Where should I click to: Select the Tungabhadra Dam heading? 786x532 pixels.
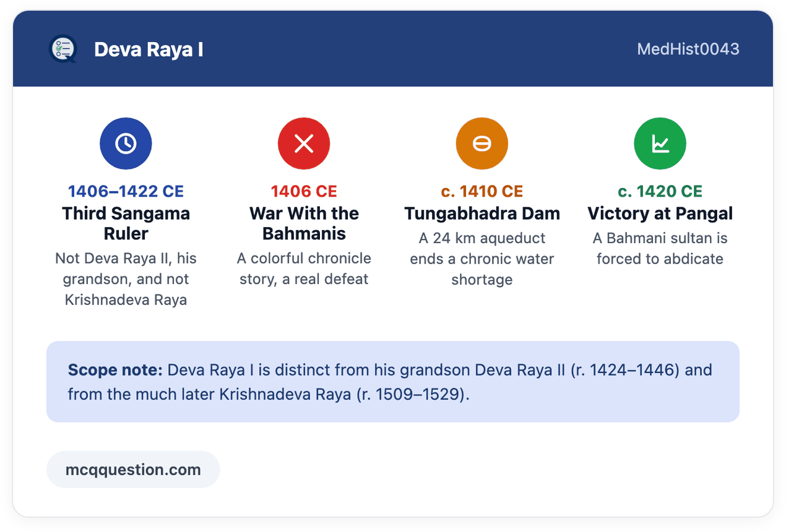pyautogui.click(x=482, y=213)
